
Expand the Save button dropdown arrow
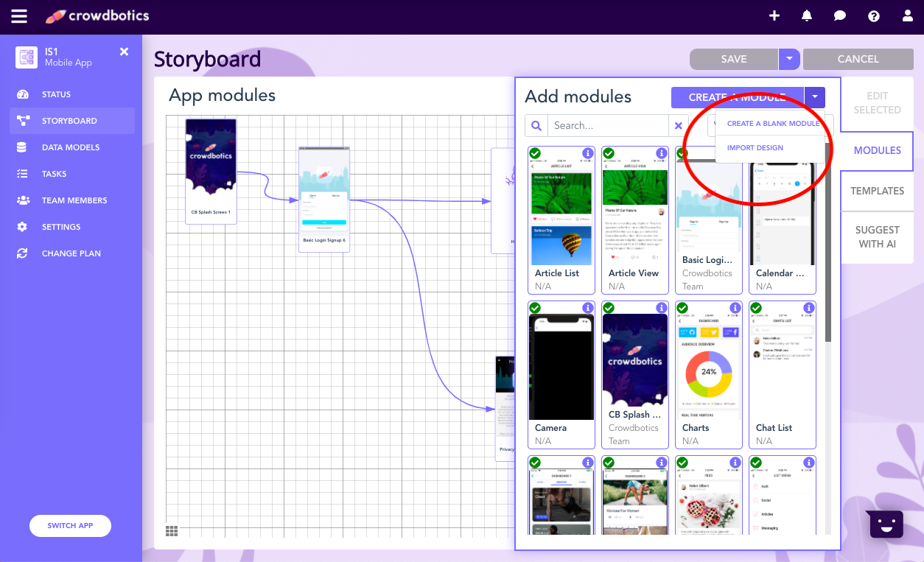click(x=789, y=59)
